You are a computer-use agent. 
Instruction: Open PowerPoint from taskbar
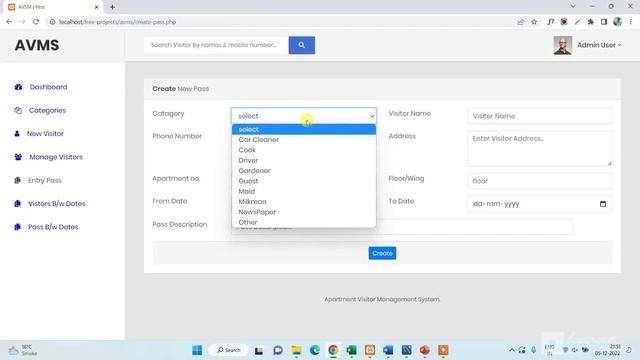pyautogui.click(x=425, y=350)
